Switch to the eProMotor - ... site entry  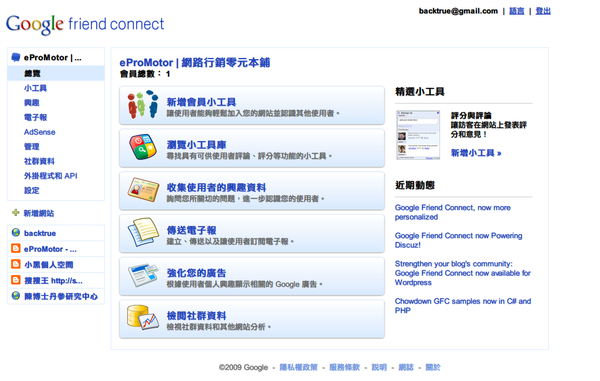tap(50, 249)
